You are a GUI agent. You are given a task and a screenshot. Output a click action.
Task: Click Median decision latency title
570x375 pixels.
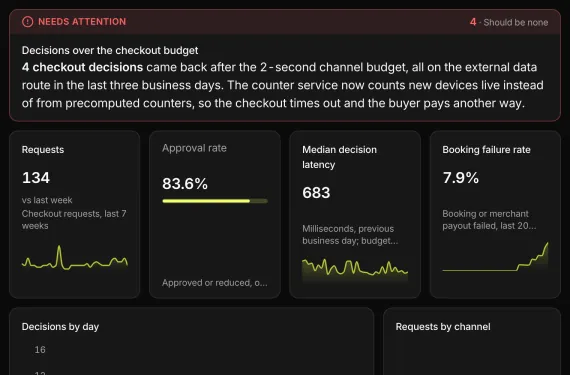click(x=340, y=157)
